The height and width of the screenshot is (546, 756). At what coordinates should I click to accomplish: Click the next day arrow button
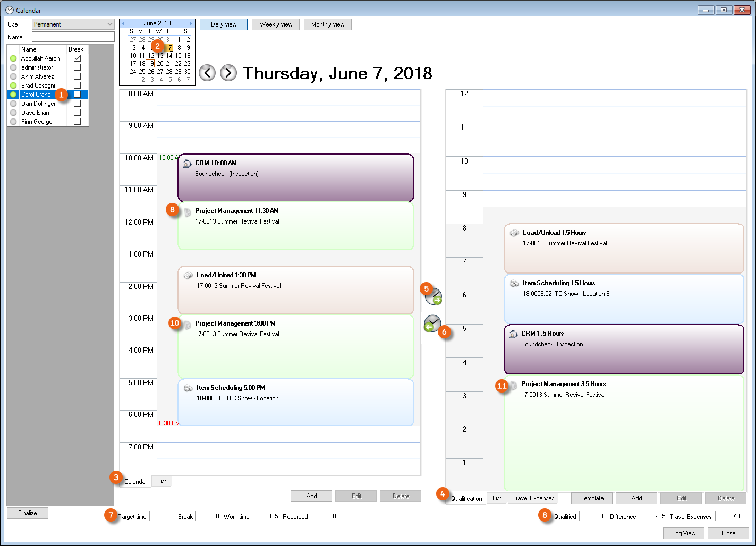click(x=228, y=73)
